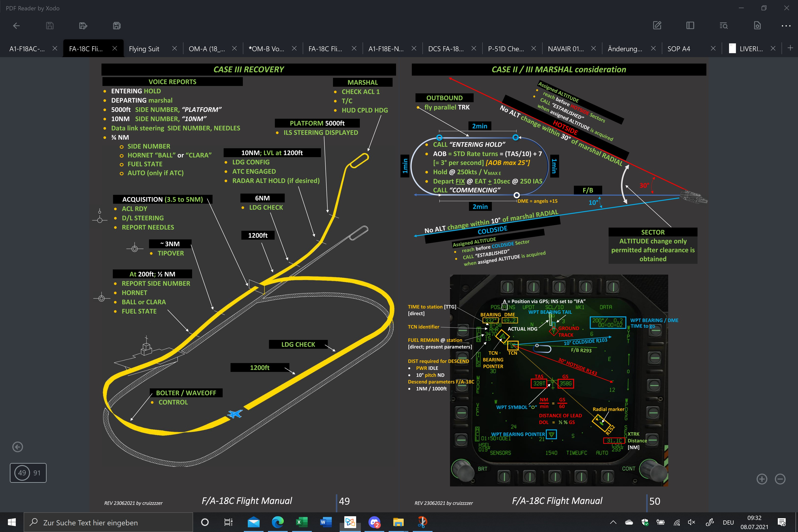
Task: Switch input language DEU indicator
Action: [728, 522]
